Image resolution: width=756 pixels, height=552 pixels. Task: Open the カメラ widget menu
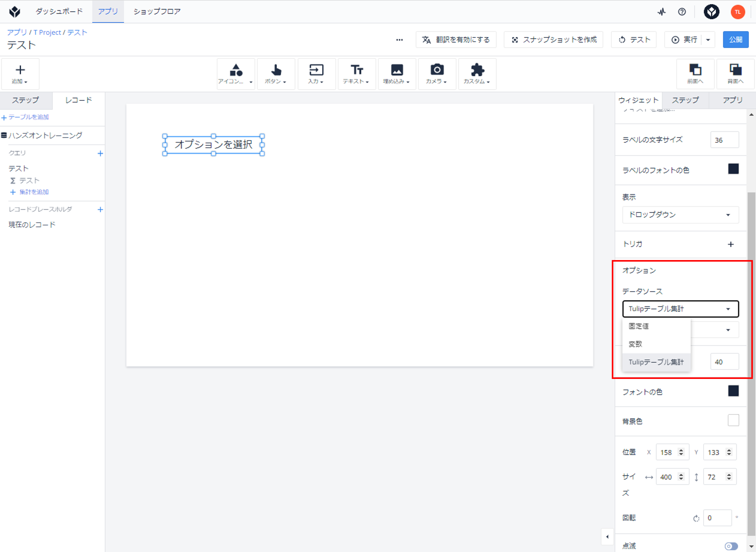click(437, 74)
